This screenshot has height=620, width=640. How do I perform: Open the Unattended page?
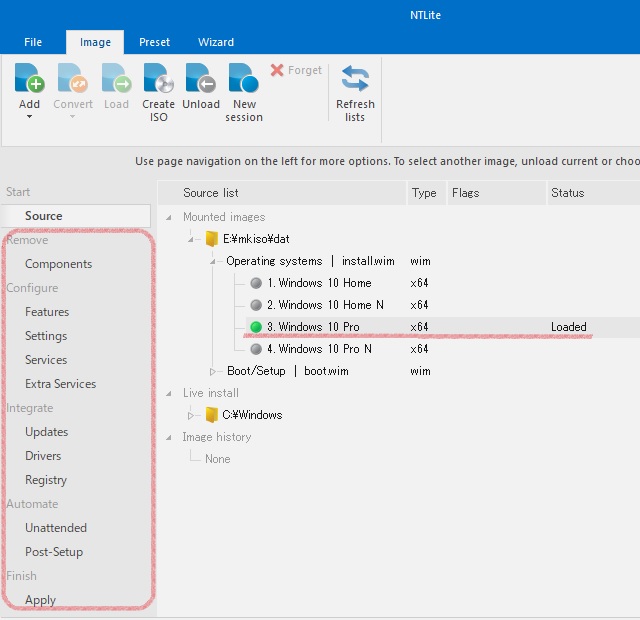coord(56,528)
